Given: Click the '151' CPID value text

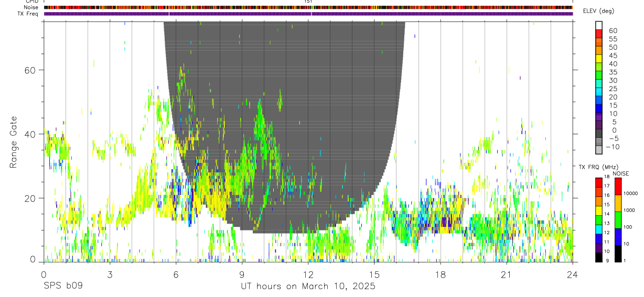Looking at the screenshot, I should 308,2.
